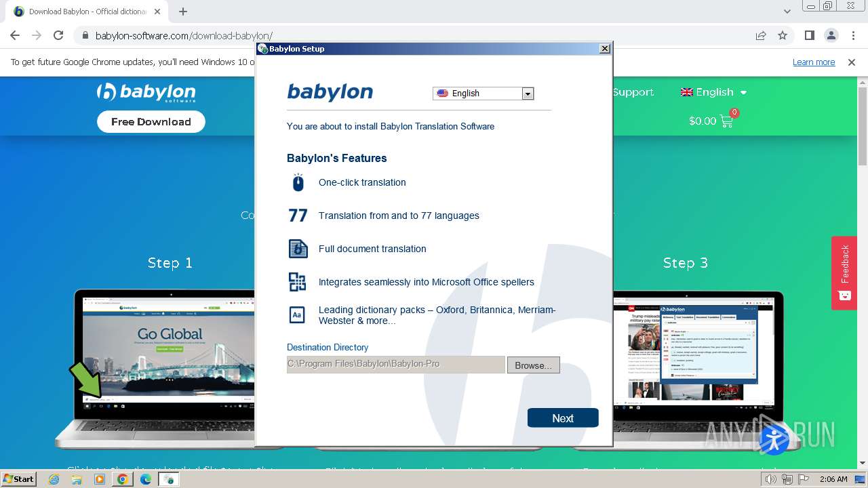Click the dictionary packs Aa icon
Screen dimensions: 868x488
[x=297, y=315]
